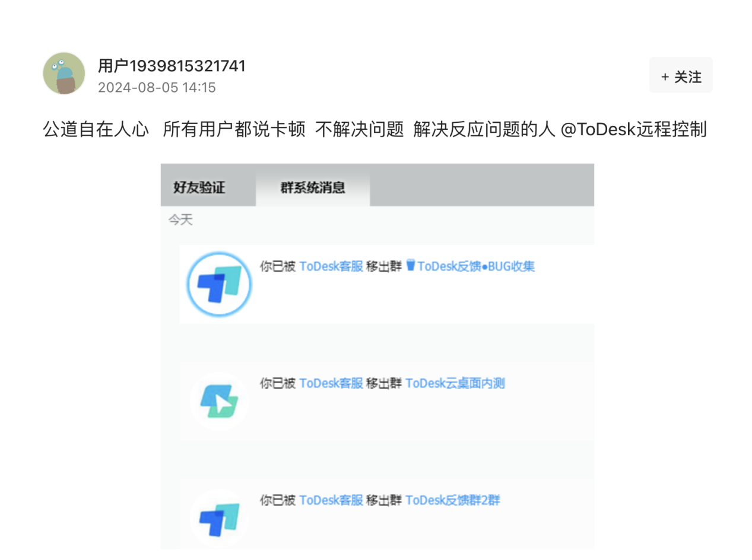Open username 用户1939815321741 profile
The image size is (752, 560).
(172, 66)
